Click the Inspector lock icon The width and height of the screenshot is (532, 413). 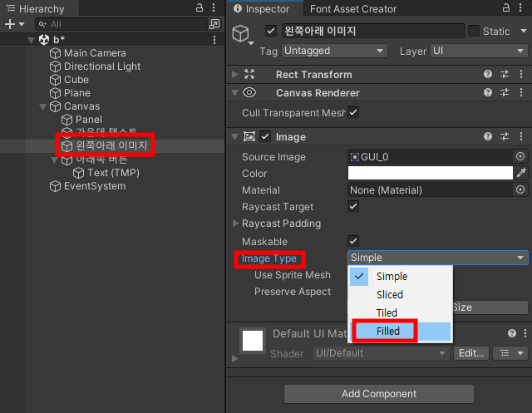(x=506, y=7)
